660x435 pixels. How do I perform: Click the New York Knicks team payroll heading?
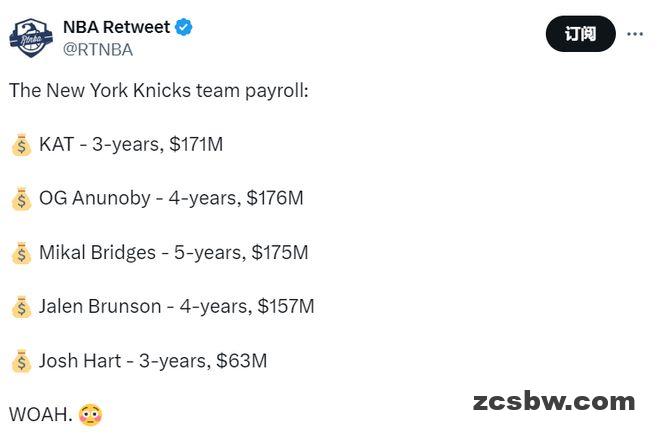[x=159, y=91]
